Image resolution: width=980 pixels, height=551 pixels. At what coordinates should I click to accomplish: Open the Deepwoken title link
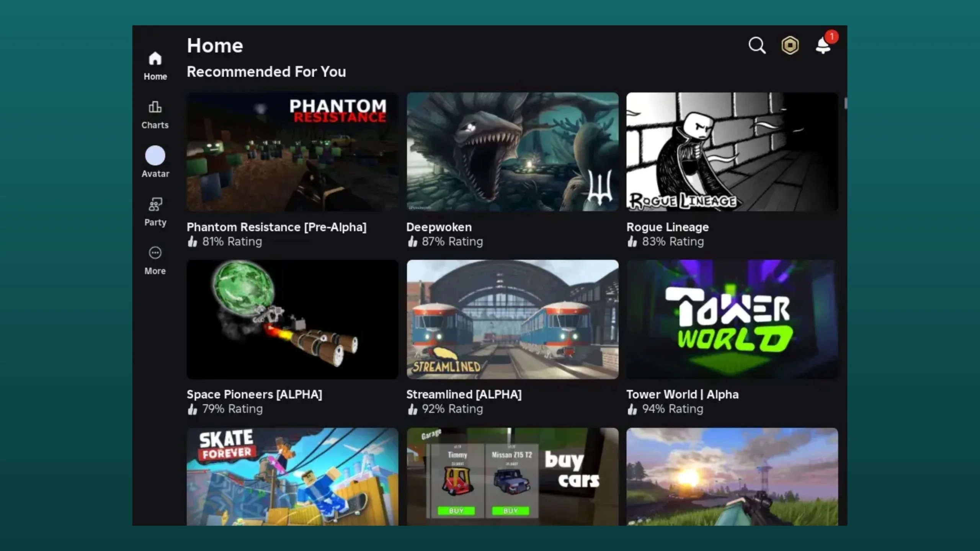click(x=439, y=227)
